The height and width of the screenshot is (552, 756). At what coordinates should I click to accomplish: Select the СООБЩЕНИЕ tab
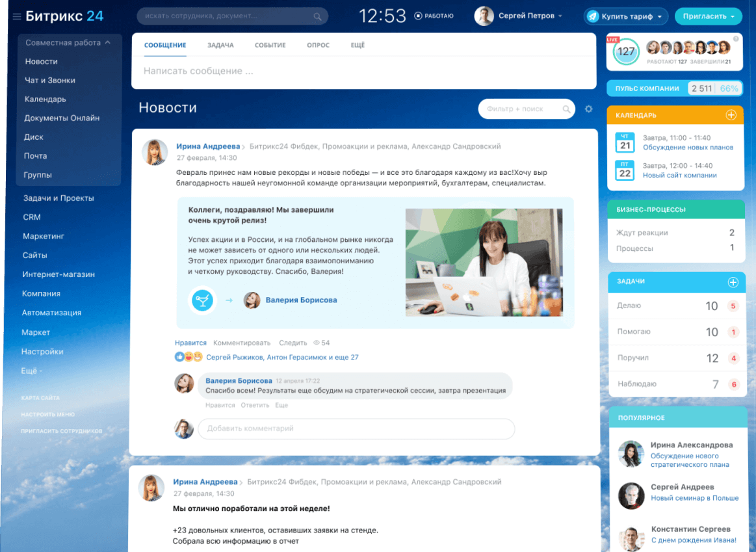(x=165, y=46)
